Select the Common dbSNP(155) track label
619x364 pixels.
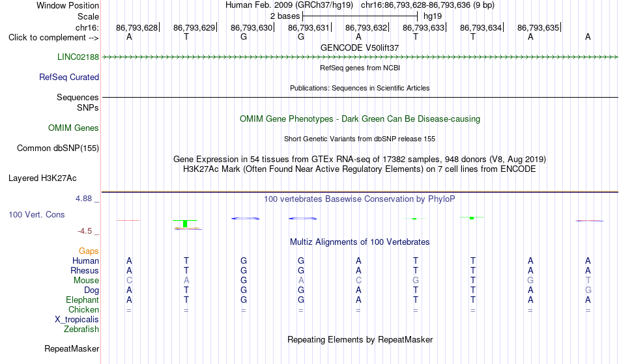click(x=57, y=148)
